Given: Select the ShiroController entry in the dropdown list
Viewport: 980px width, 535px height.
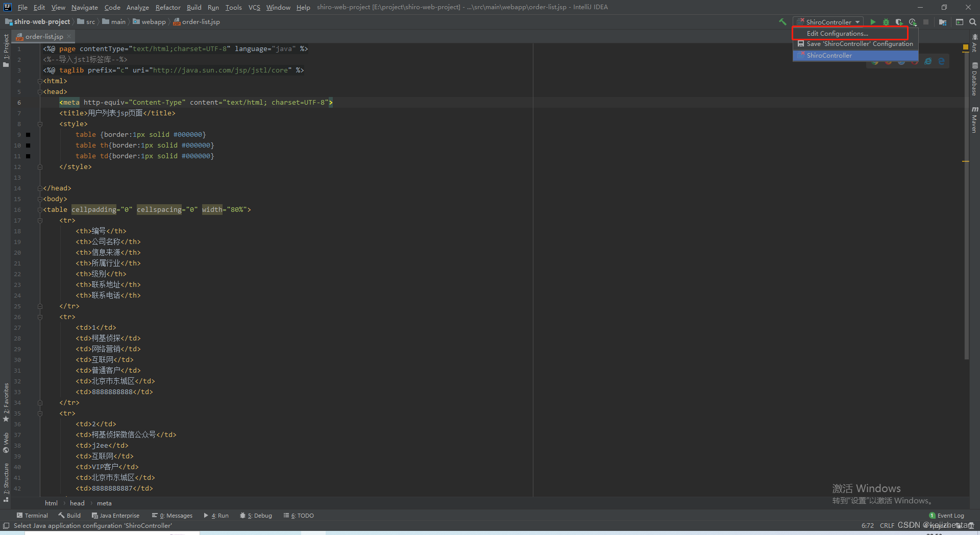Looking at the screenshot, I should coord(855,55).
